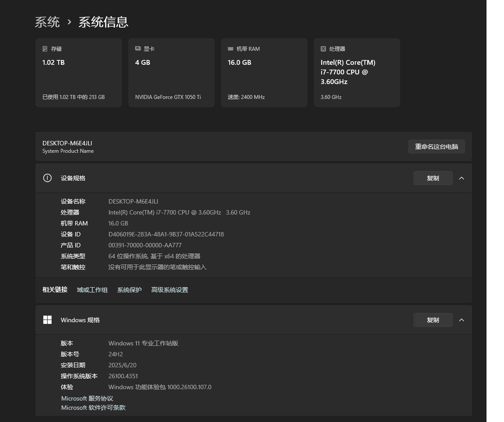Copy Windows specifications with 复制 button

pos(433,320)
